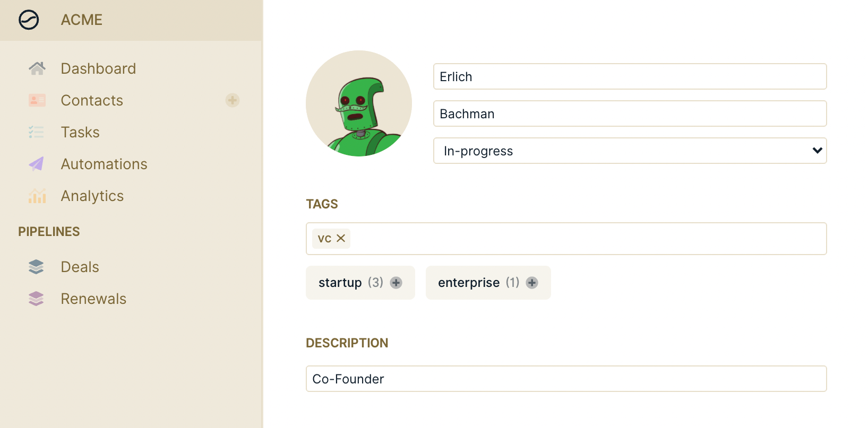
Task: Click the Deals stack icon
Action: (36, 267)
